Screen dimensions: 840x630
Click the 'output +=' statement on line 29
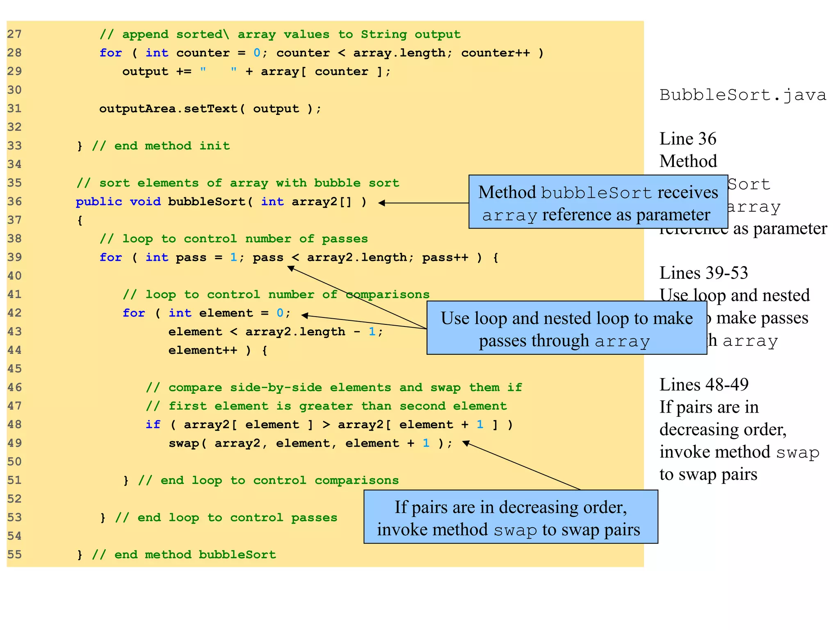257,71
